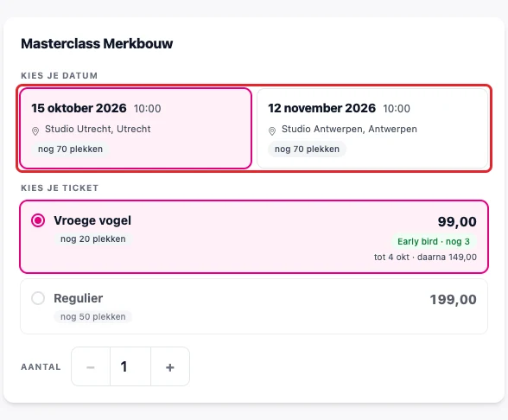Select the 15 oktober 2026 date card

tap(136, 128)
